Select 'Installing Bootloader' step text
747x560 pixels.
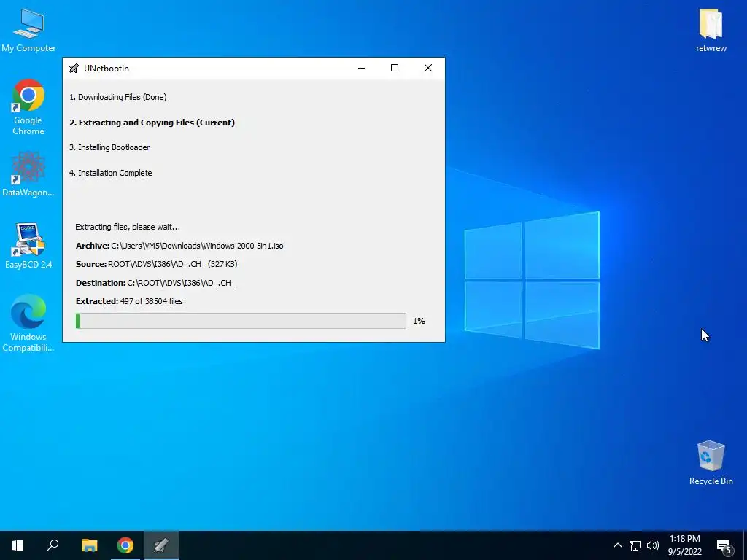click(x=109, y=147)
